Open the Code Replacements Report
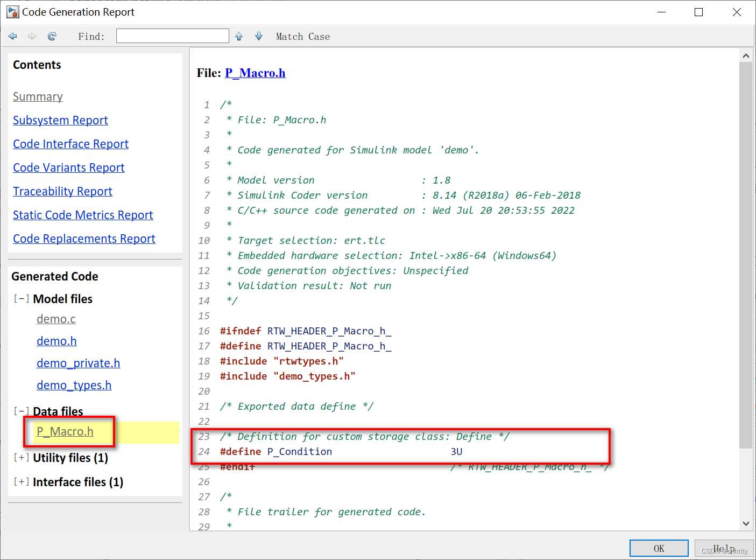 [84, 239]
